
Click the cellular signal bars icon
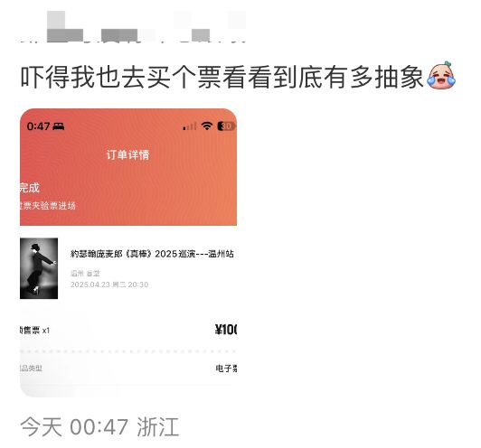pos(190,126)
